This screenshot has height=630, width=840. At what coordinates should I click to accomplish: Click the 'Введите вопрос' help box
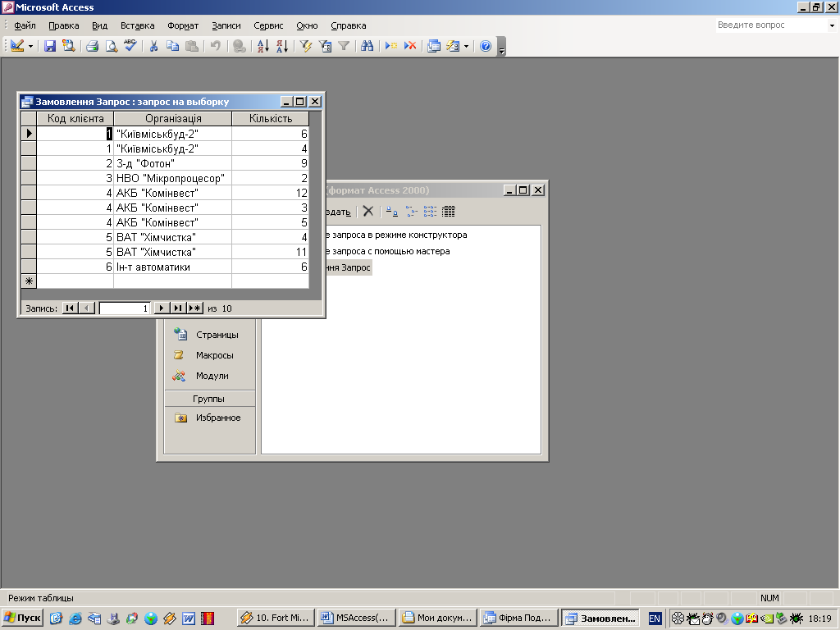pyautogui.click(x=771, y=25)
